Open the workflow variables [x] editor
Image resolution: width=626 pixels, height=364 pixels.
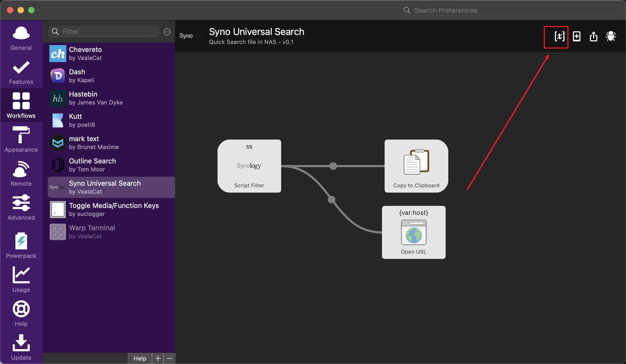pyautogui.click(x=559, y=36)
